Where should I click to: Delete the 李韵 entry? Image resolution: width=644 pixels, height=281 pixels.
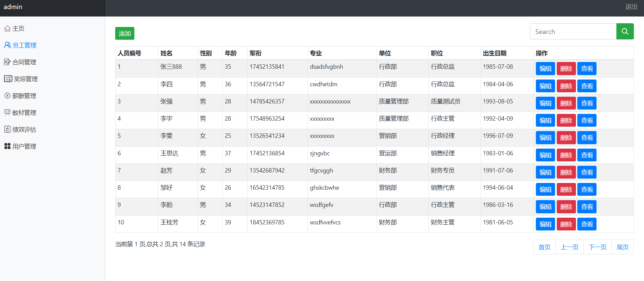tap(566, 207)
